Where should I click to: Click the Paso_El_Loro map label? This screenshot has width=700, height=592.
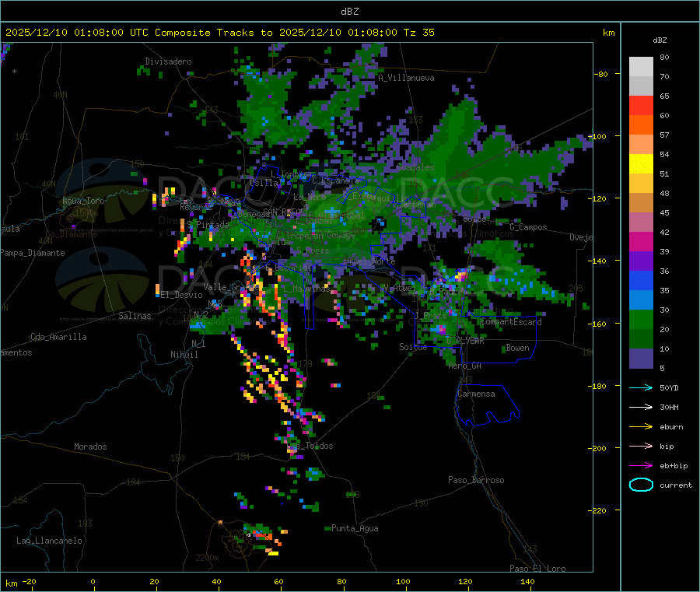pyautogui.click(x=537, y=569)
